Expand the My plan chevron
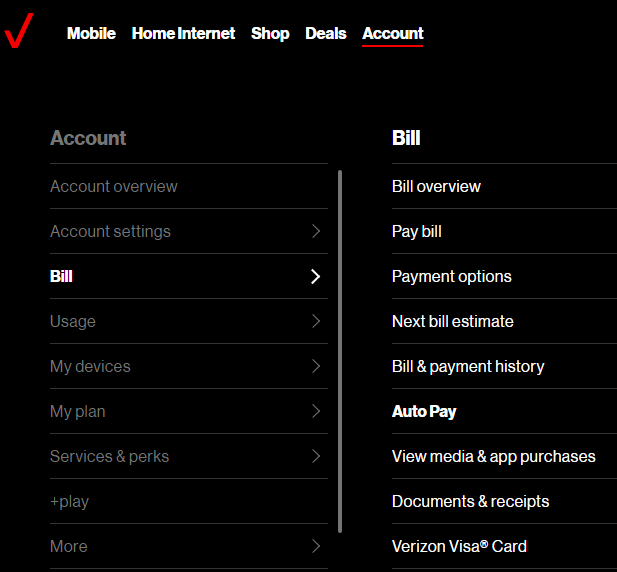The height and width of the screenshot is (572, 617). click(316, 411)
